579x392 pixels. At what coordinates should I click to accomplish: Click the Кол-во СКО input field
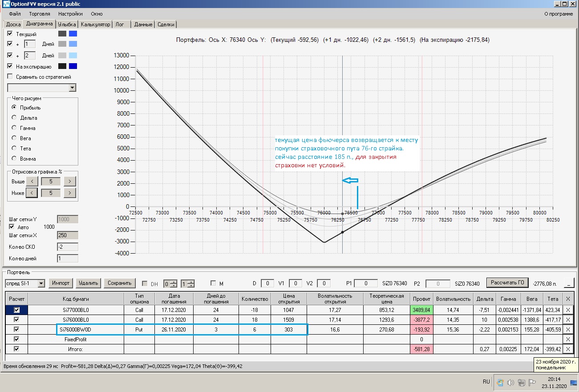pos(68,247)
